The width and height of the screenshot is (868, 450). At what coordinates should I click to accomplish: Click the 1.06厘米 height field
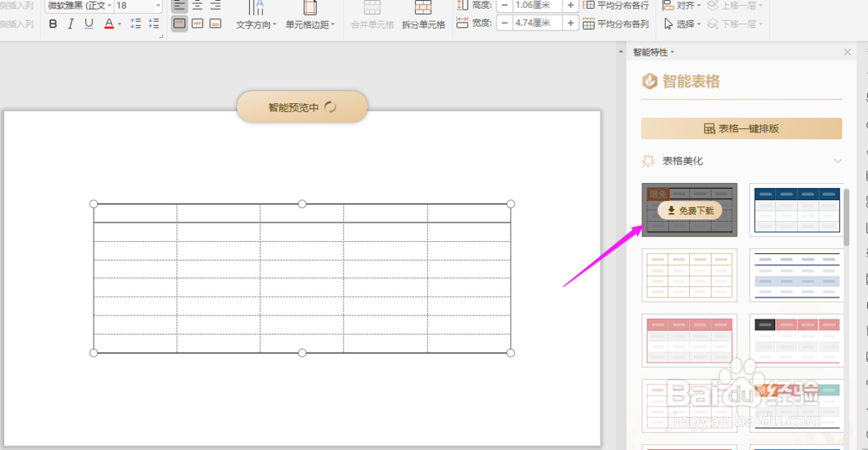tap(537, 5)
